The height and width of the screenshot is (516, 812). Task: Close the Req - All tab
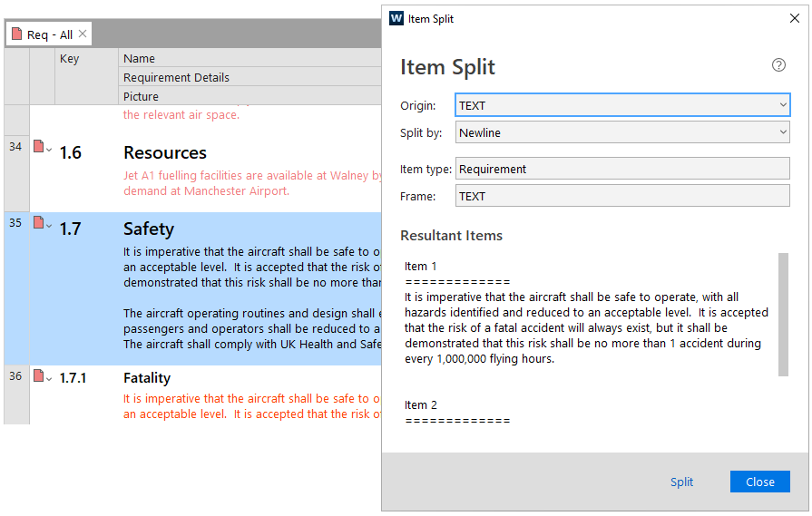83,34
